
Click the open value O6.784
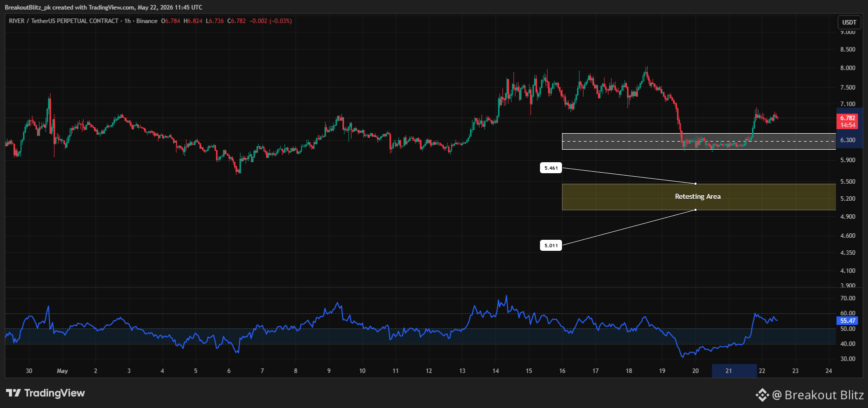click(170, 21)
